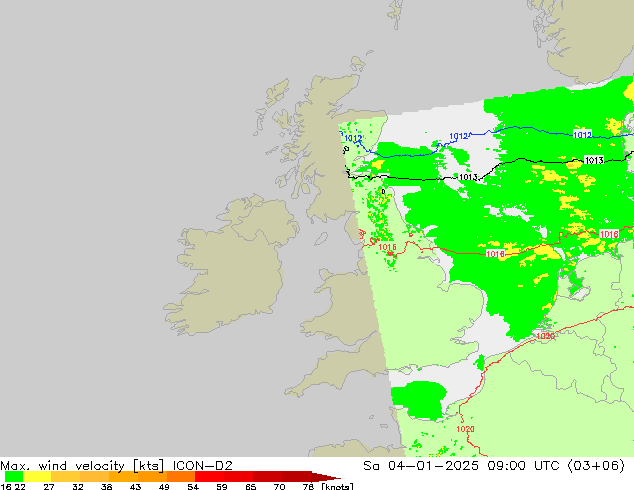Image resolution: width=634 pixels, height=490 pixels.
Task: Click the blue 1012 isobar label over Scotland
Action: [x=353, y=139]
